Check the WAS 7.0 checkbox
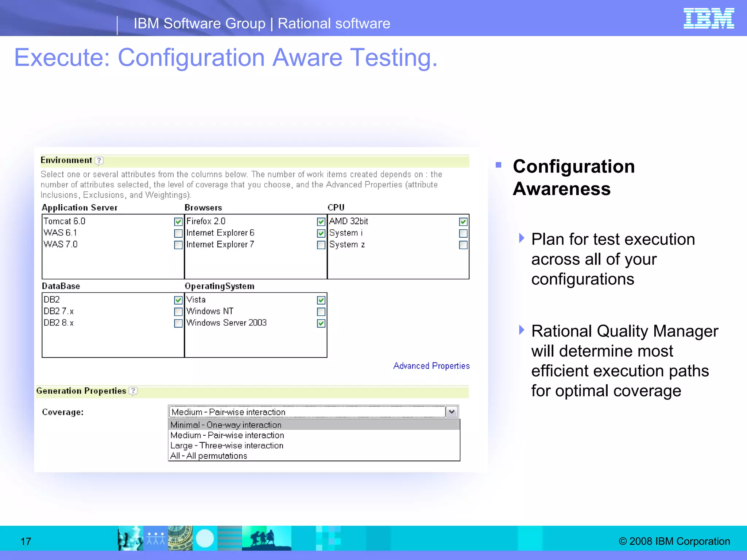The height and width of the screenshot is (560, 747). click(178, 245)
